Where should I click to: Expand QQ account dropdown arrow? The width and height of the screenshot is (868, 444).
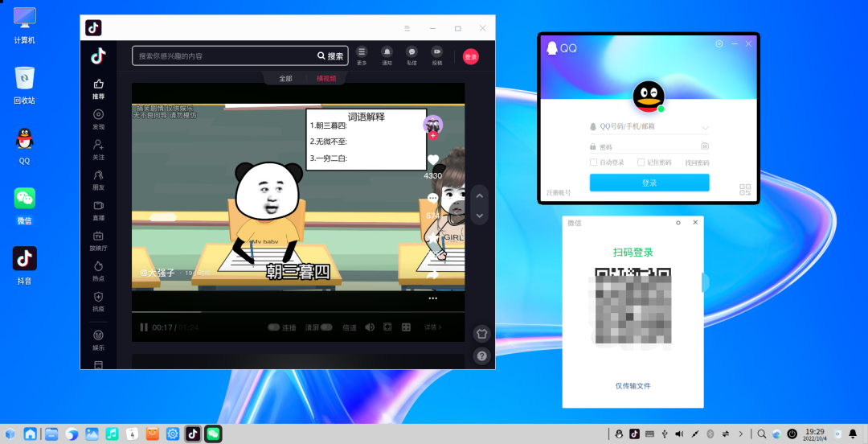click(706, 128)
